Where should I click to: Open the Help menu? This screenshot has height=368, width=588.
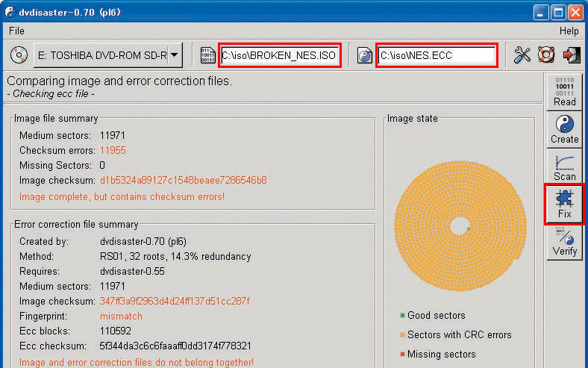(x=569, y=31)
